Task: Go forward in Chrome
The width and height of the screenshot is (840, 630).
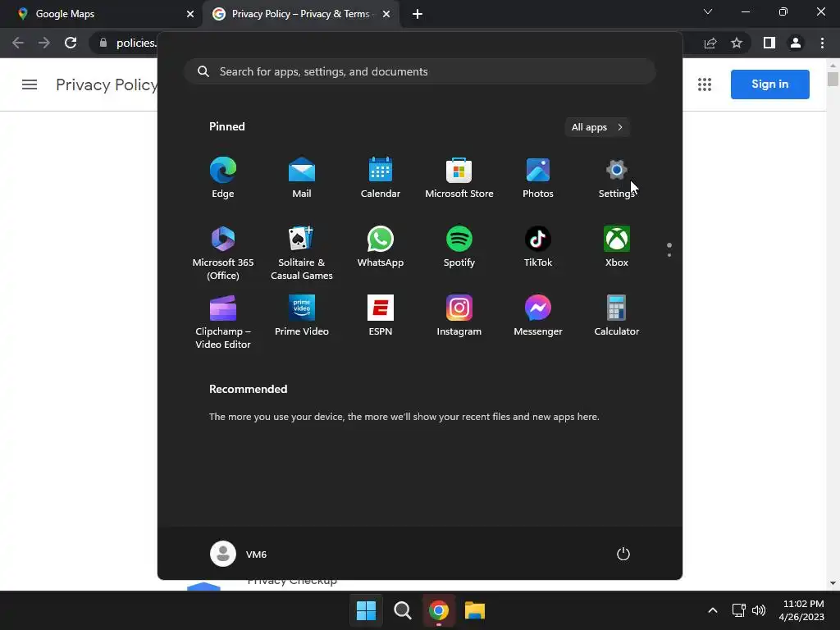Action: [x=44, y=43]
